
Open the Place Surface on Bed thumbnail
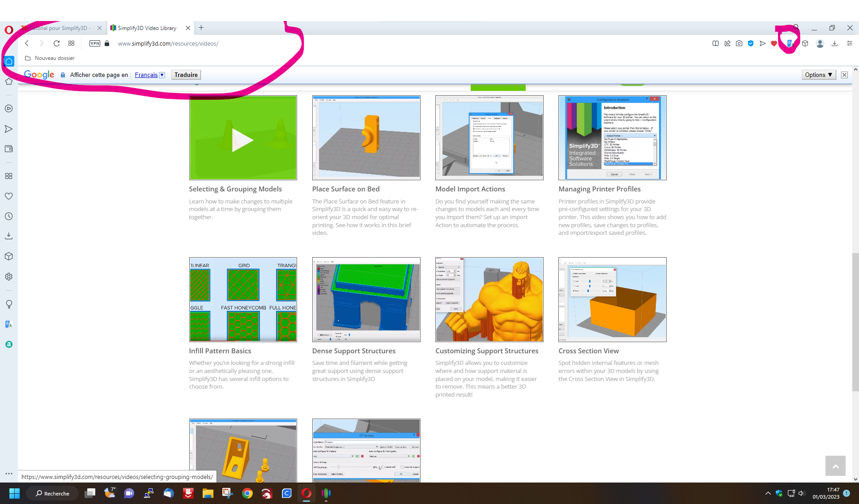pos(366,138)
